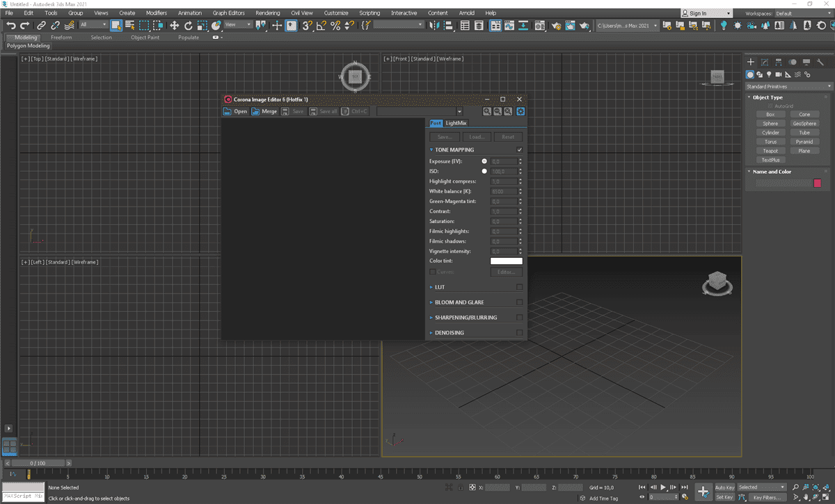Open the Standard Primitives dropdown
Viewport: 835px width, 504px height.
click(788, 86)
